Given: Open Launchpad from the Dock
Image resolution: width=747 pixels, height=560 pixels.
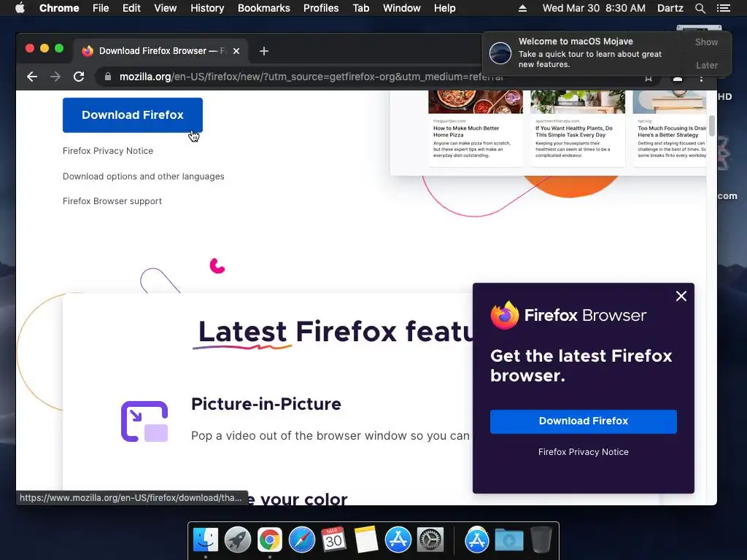Looking at the screenshot, I should [x=238, y=540].
